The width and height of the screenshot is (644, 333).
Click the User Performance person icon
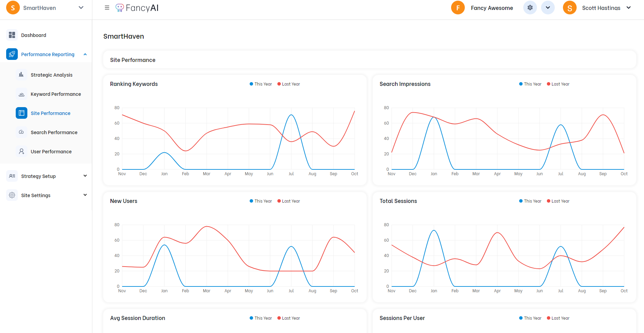click(x=21, y=151)
